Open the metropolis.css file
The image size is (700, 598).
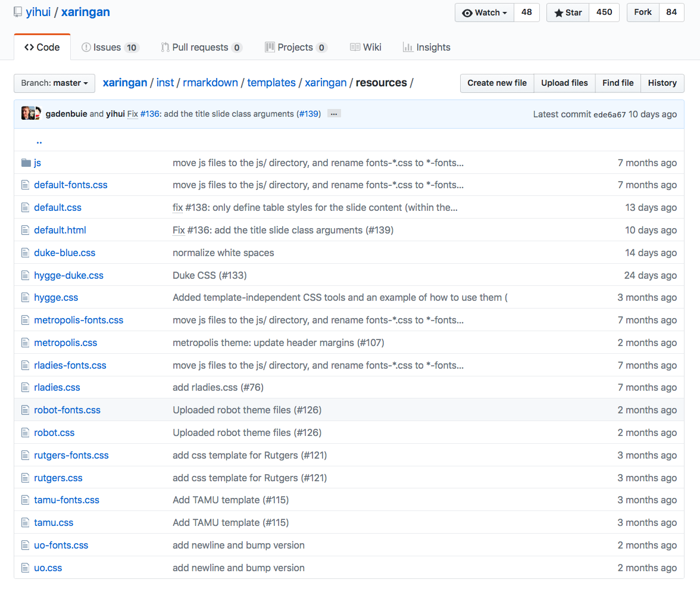point(65,342)
